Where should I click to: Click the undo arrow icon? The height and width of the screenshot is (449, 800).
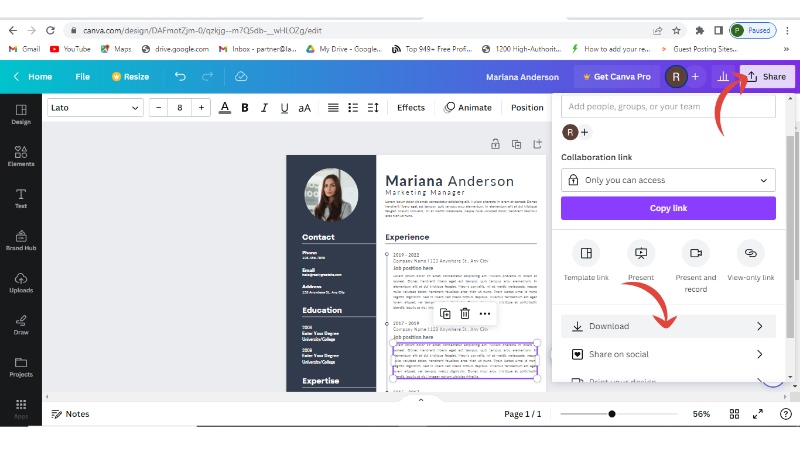(180, 76)
